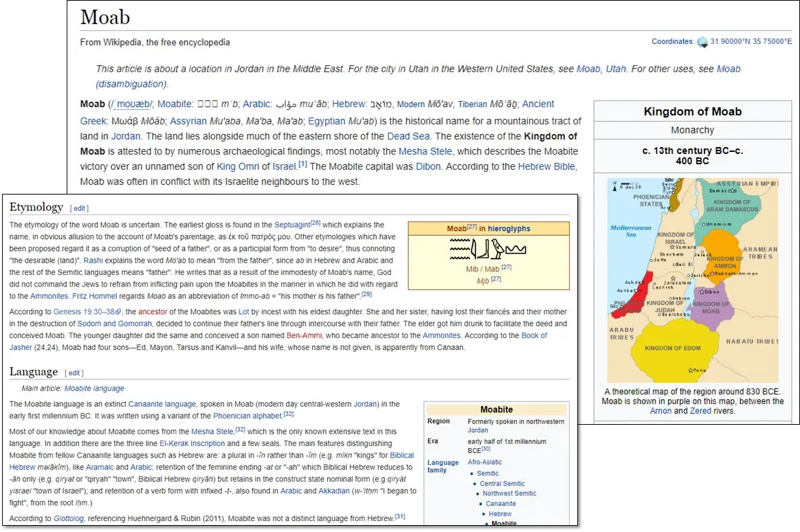Screen dimensions: 800x532
Task: Open the Lot link
Action: coord(244,311)
